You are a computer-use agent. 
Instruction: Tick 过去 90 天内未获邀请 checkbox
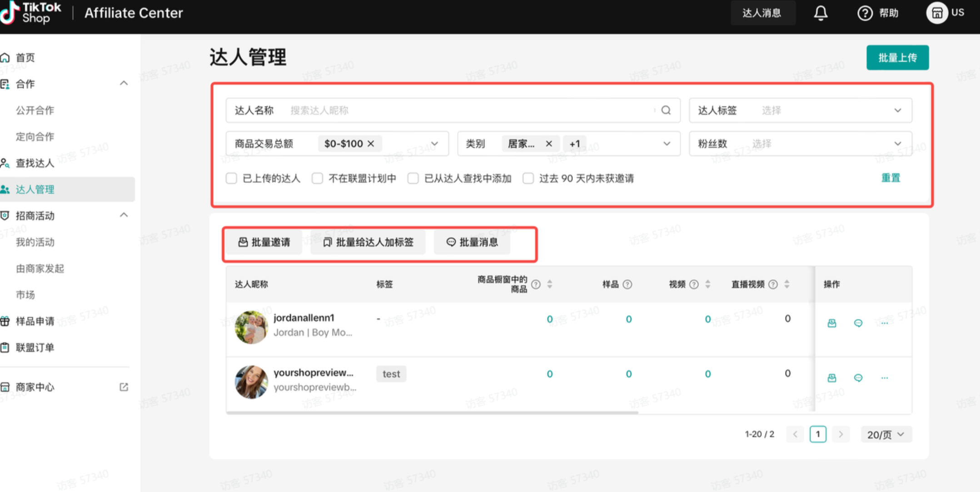tap(528, 178)
